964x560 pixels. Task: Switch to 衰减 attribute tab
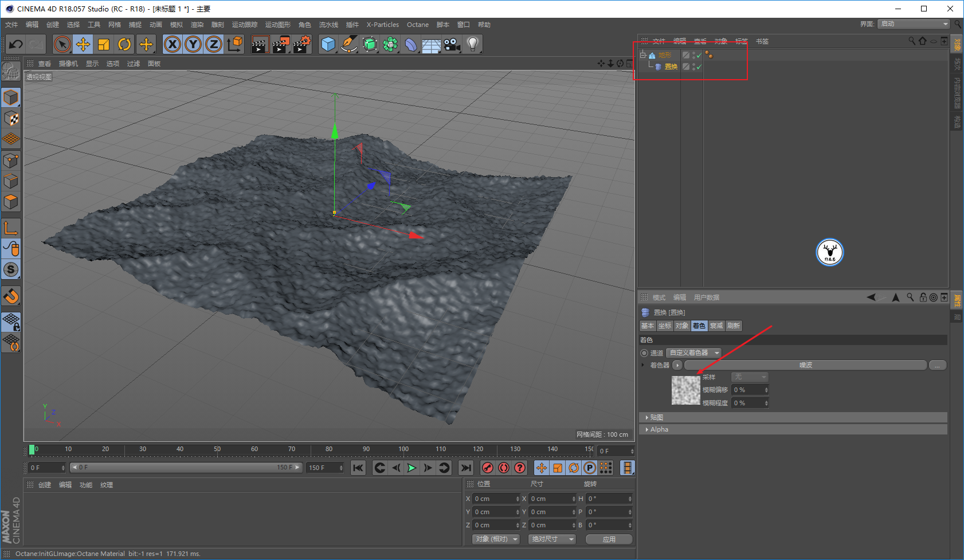(716, 326)
